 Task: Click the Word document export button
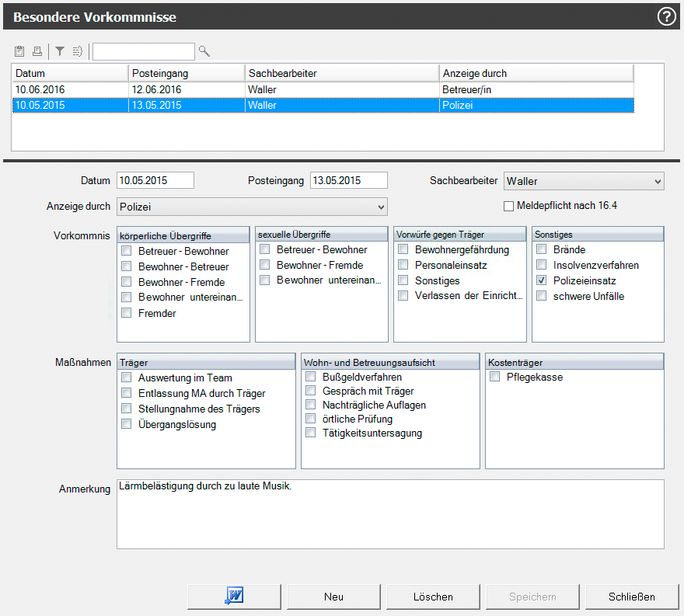point(234,597)
